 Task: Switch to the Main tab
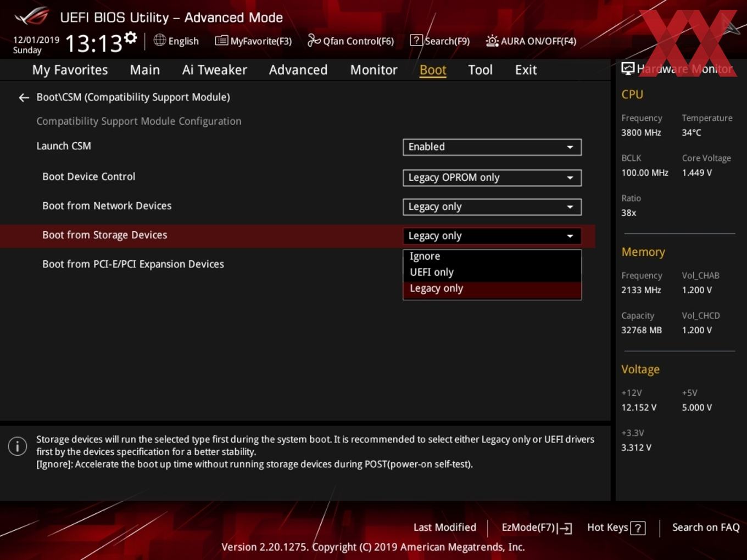point(145,70)
